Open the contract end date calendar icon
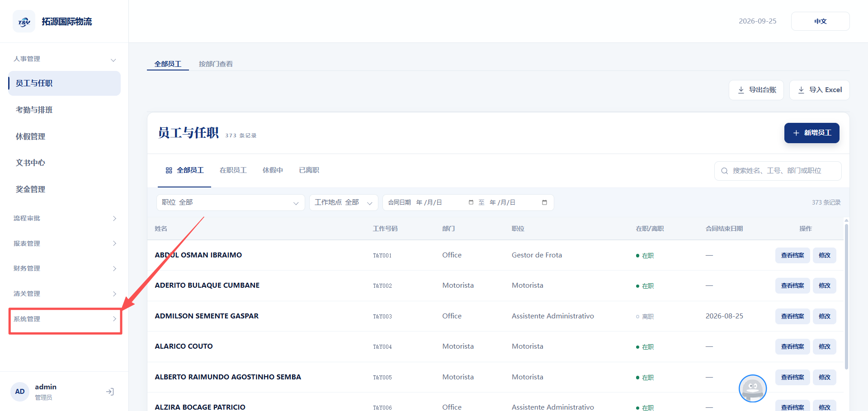868x411 pixels. coord(544,202)
